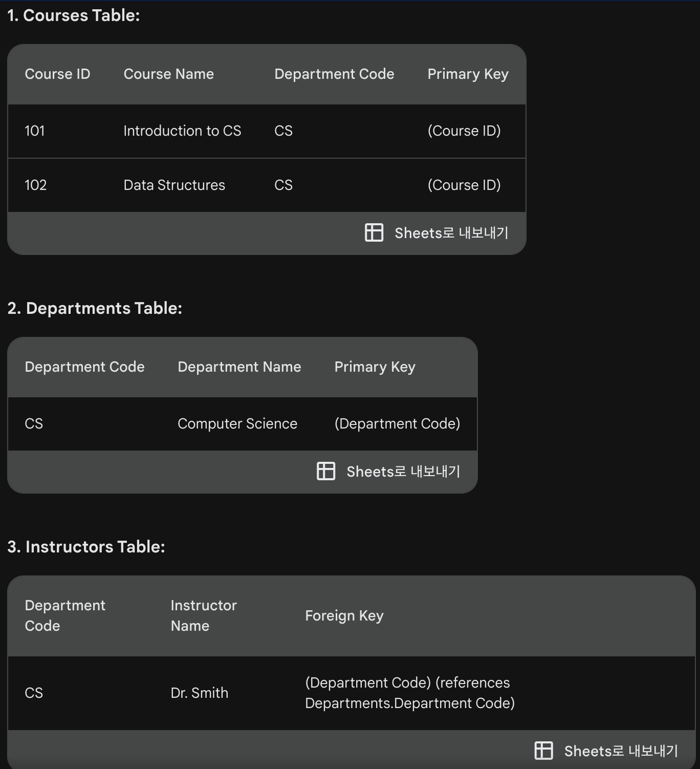Click the 'Department Name' column header

[x=239, y=367]
